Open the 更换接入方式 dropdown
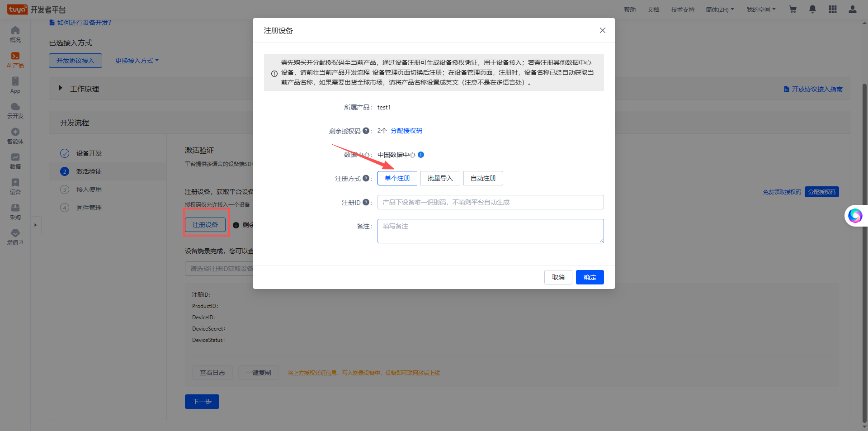Screen dimensions: 868x431 point(137,61)
